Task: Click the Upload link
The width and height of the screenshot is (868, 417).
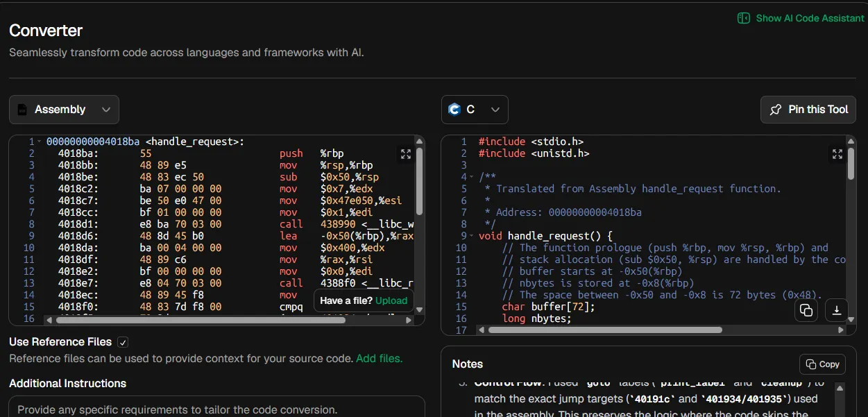Action: click(x=391, y=300)
